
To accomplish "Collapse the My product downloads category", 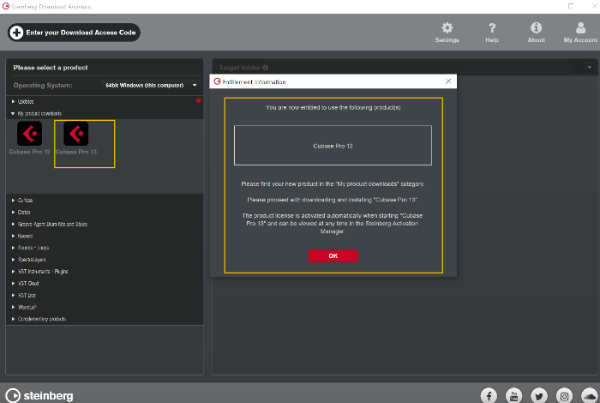I will point(13,113).
